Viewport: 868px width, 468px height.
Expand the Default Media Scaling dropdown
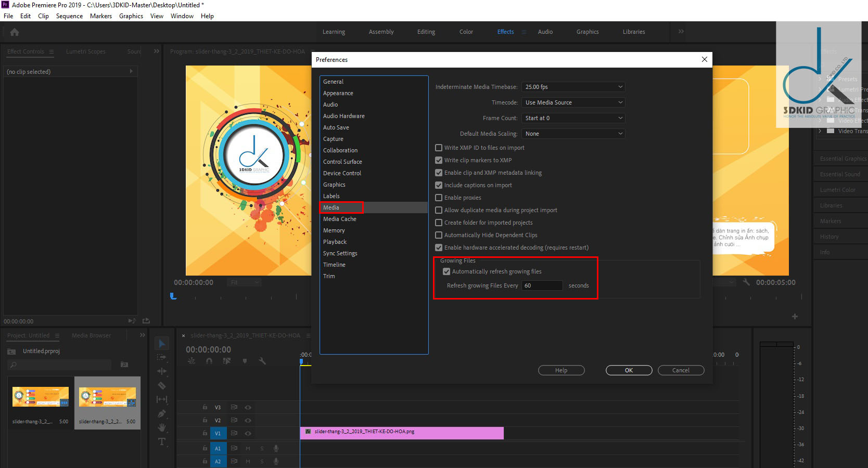[x=573, y=134]
